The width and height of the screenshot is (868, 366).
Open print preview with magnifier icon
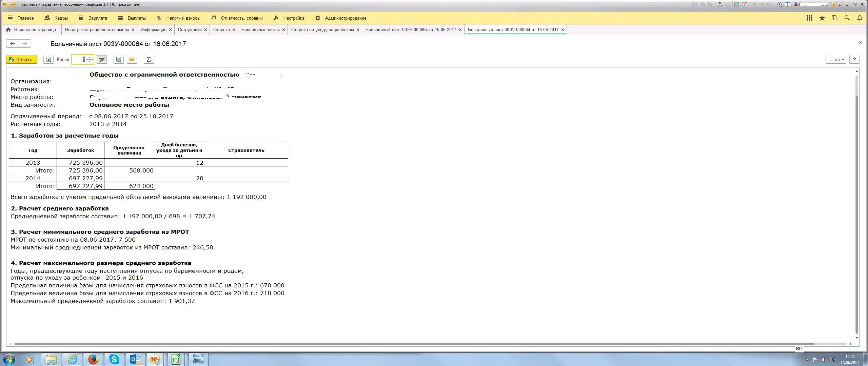(x=48, y=59)
